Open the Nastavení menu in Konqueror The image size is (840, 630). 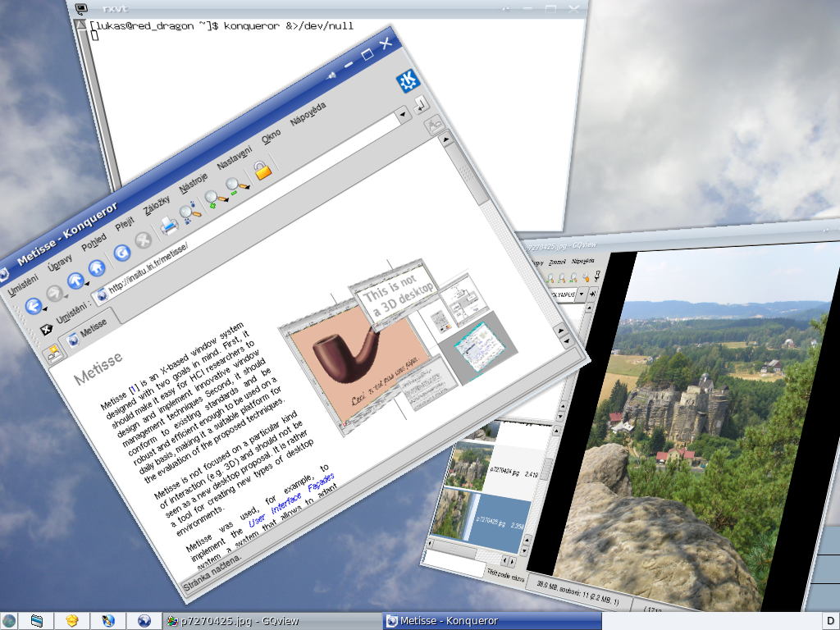(235, 159)
